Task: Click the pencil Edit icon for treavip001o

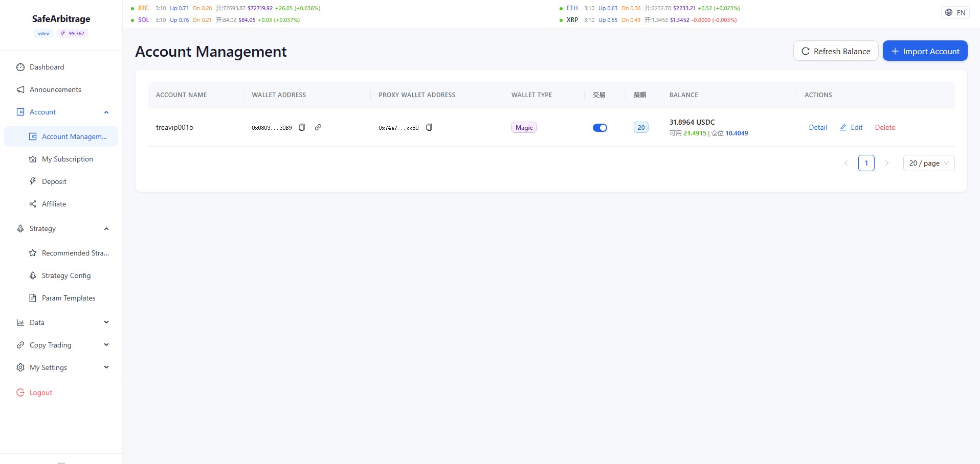Action: click(x=843, y=128)
